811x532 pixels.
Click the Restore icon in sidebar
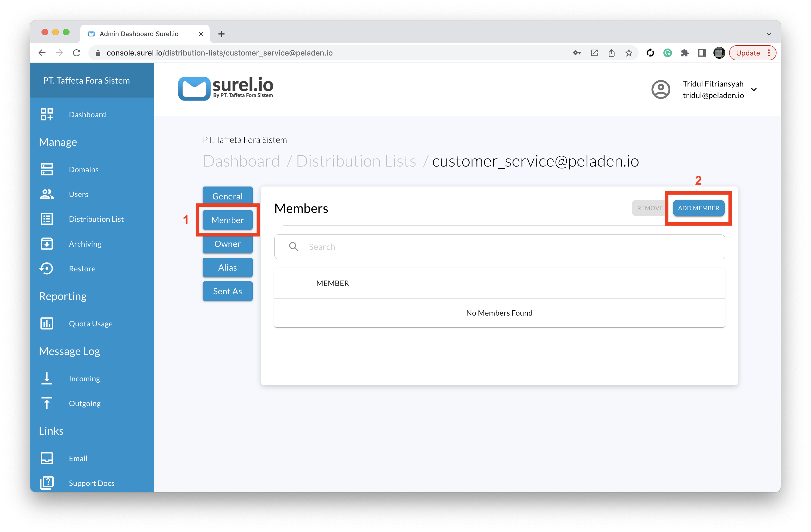tap(47, 268)
